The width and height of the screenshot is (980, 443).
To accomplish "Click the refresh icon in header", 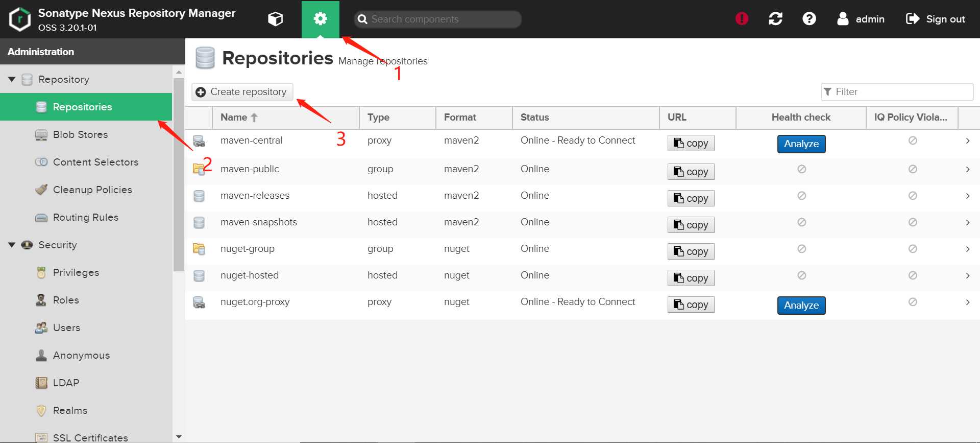I will click(x=775, y=19).
